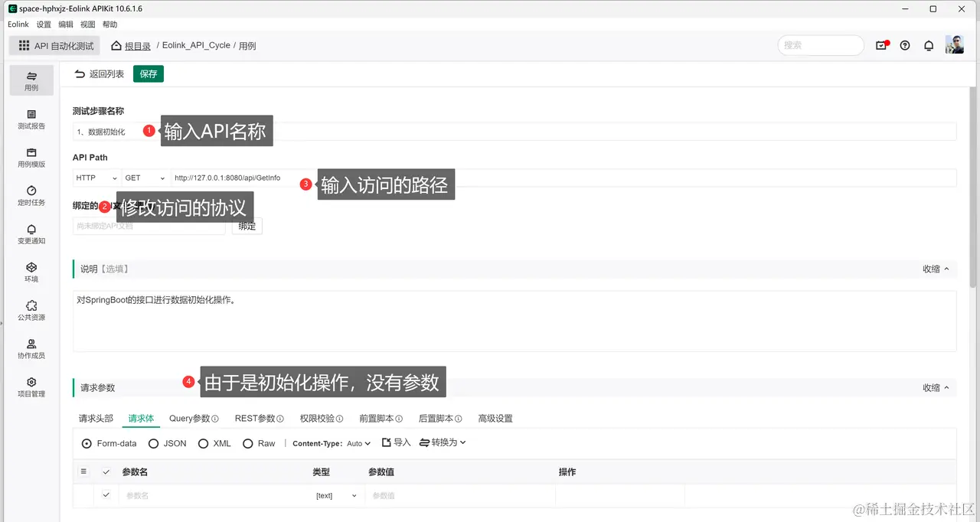Click the REST参数 info icon
The width and height of the screenshot is (980, 522).
tap(280, 419)
